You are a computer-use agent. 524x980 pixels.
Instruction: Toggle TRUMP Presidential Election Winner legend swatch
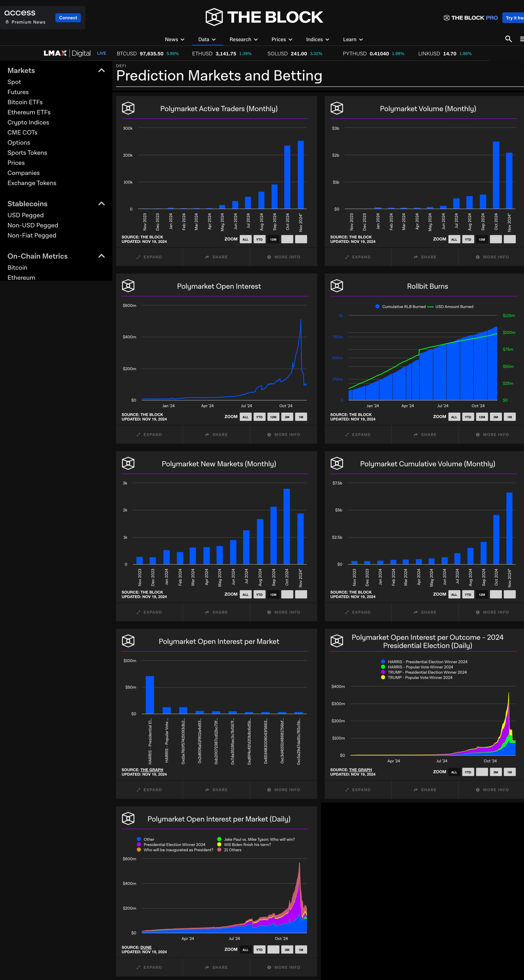click(x=383, y=672)
